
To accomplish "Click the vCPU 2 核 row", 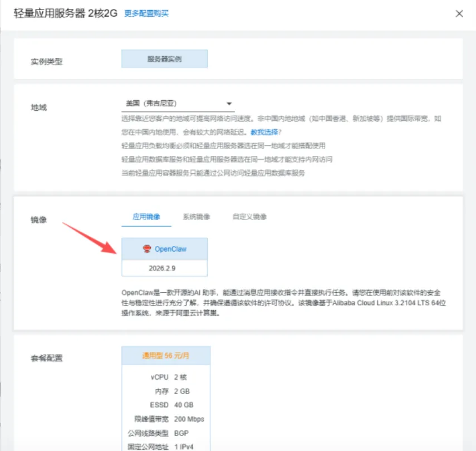I will coord(169,377).
